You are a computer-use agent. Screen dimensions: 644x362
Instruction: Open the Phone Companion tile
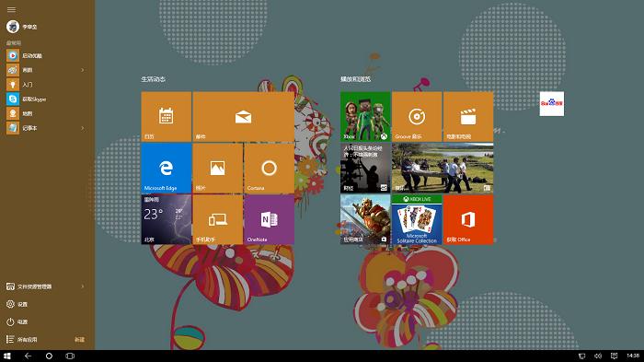[x=218, y=219]
